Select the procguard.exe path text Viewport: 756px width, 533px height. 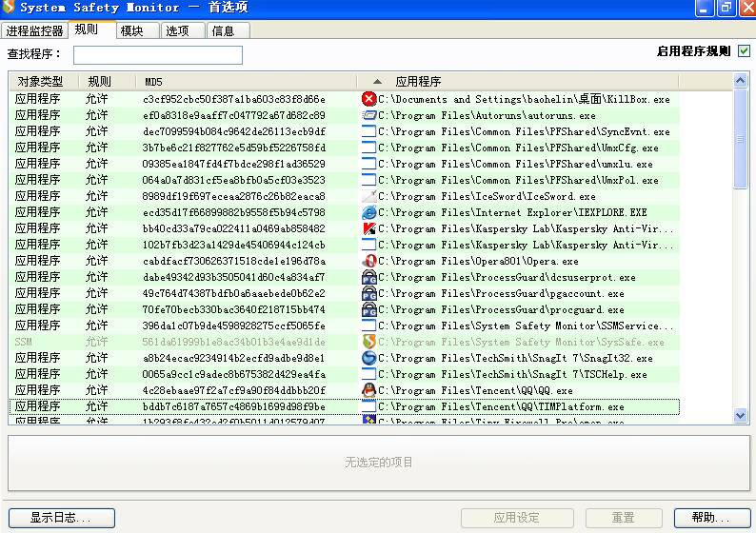pos(501,310)
